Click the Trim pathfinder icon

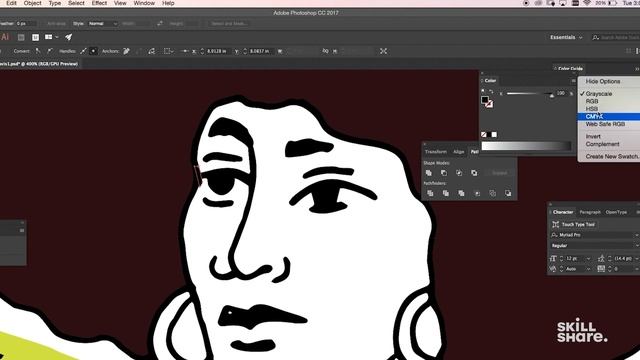(446, 193)
